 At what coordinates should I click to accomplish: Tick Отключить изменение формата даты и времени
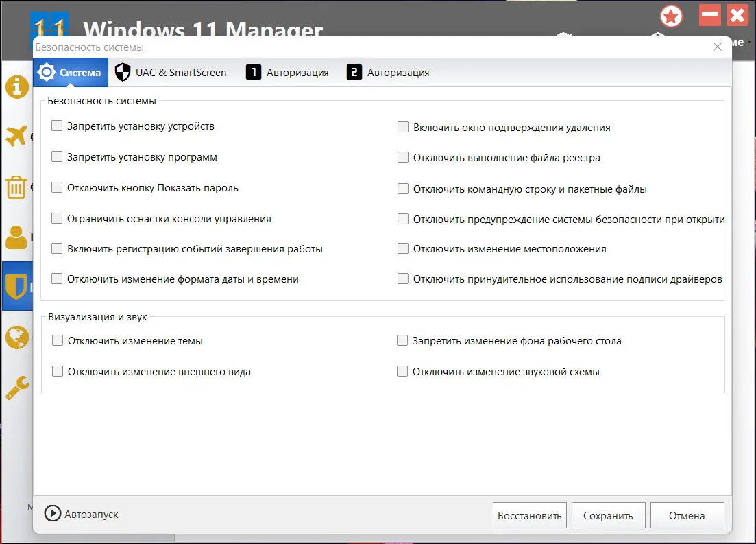click(57, 279)
